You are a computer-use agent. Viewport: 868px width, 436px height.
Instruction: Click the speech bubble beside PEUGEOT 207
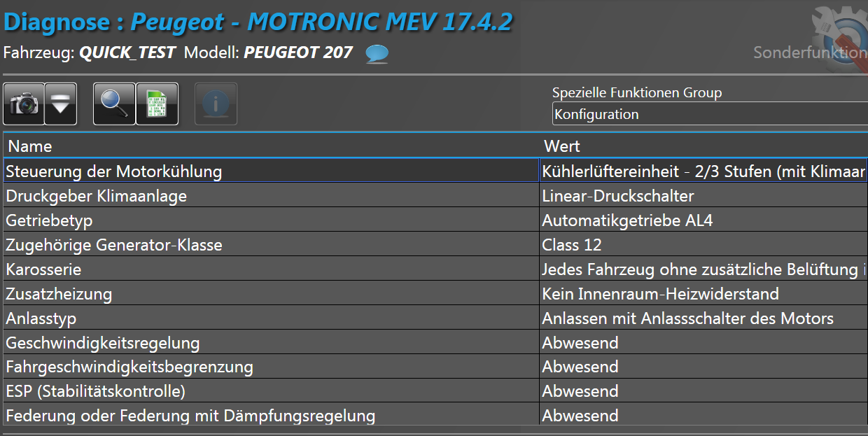point(377,54)
